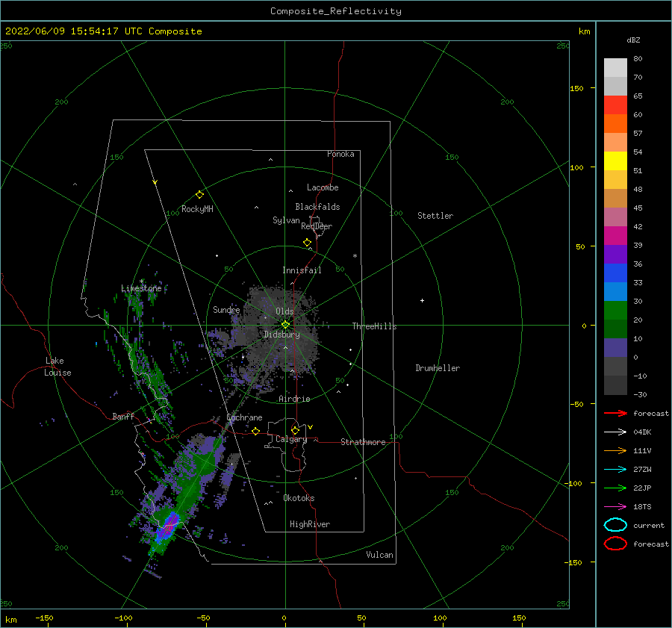This screenshot has height=628, width=672.
Task: Click the Stettler label
Action: click(x=435, y=216)
